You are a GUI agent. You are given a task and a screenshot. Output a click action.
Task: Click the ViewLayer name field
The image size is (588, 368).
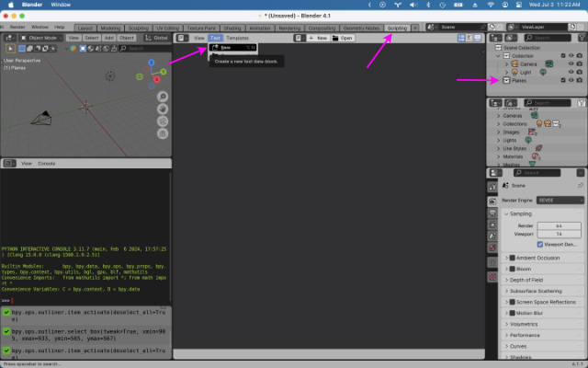click(x=543, y=27)
